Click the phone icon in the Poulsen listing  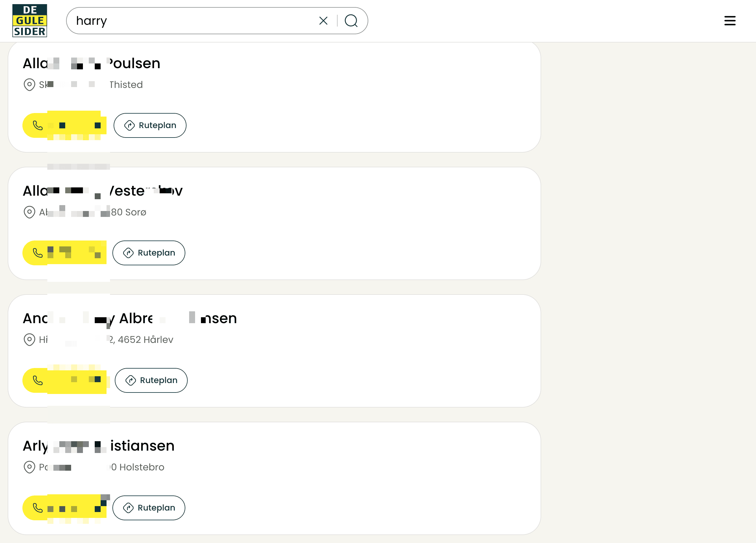point(38,125)
